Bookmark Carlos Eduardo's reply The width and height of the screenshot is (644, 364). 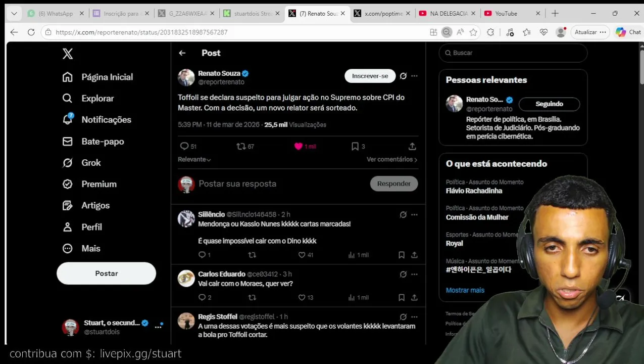[402, 297]
